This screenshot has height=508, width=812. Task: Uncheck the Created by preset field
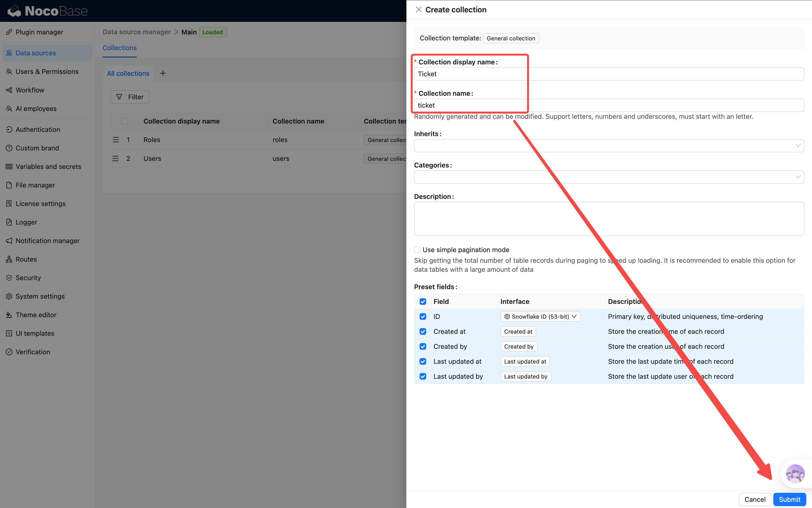point(423,346)
